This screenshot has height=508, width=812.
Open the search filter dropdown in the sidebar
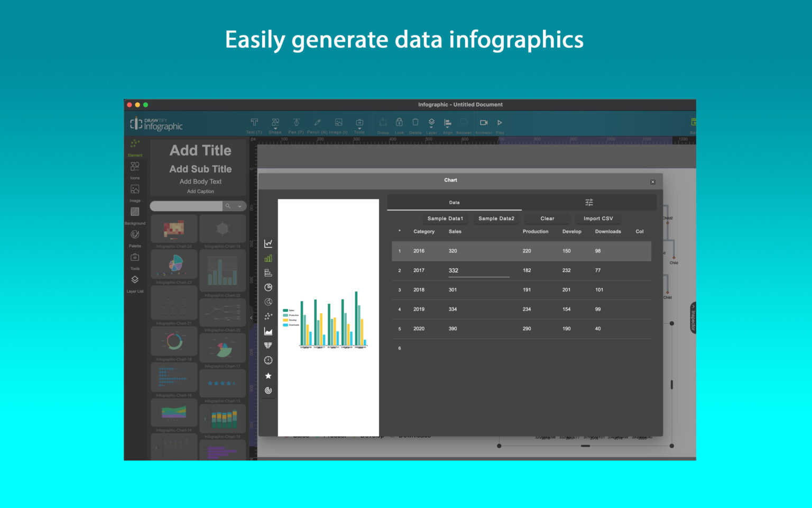coord(239,206)
